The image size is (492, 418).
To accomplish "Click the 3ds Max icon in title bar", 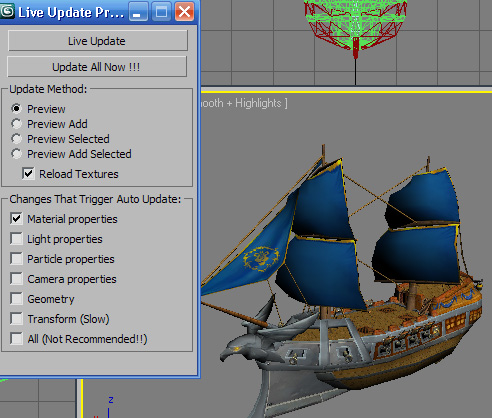I will pyautogui.click(x=7, y=11).
